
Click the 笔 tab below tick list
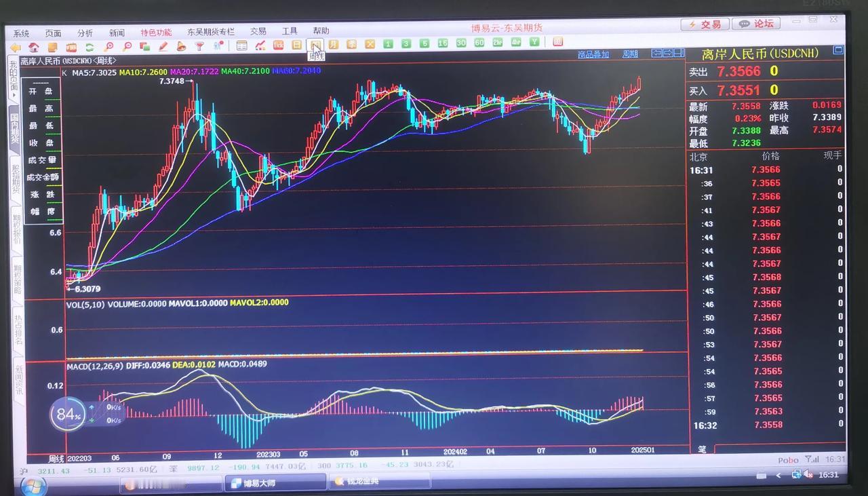click(x=701, y=449)
